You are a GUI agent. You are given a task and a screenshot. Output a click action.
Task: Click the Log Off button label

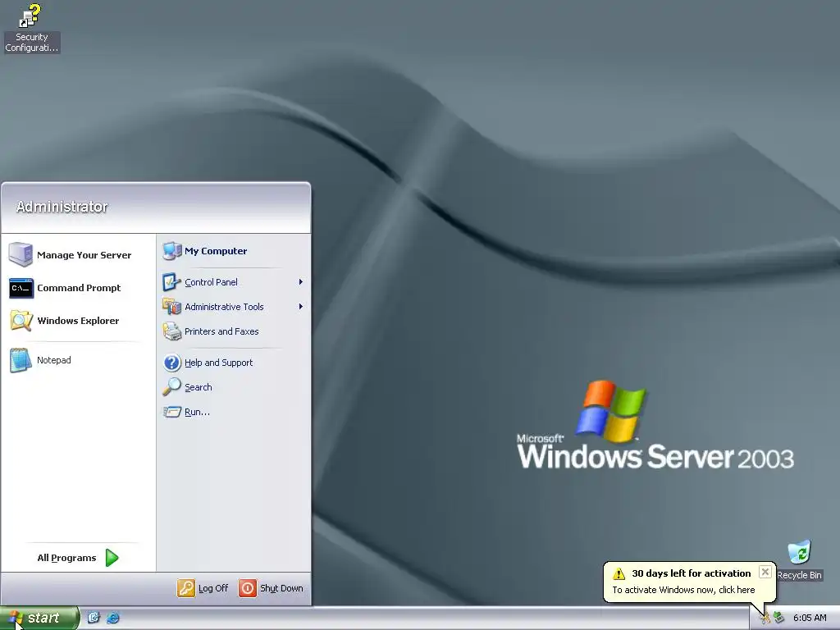point(213,588)
